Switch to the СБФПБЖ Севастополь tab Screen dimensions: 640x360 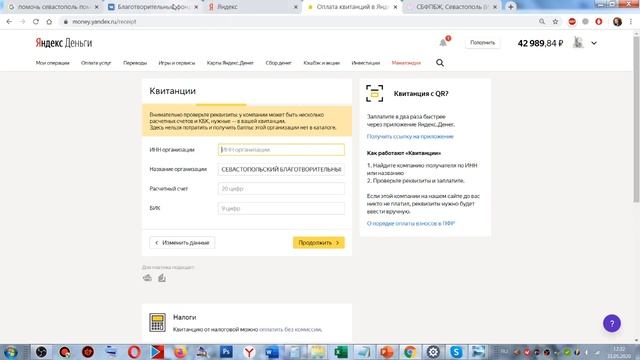coord(452,7)
